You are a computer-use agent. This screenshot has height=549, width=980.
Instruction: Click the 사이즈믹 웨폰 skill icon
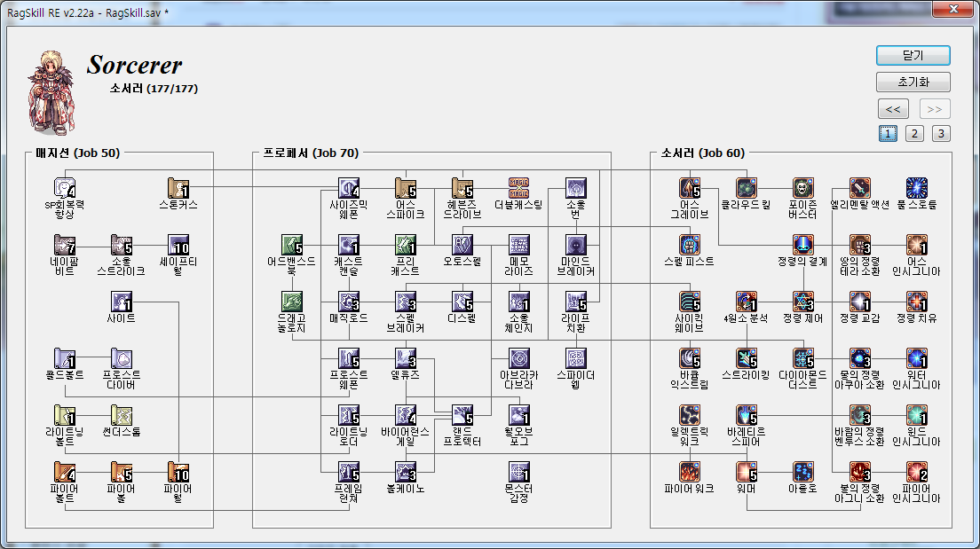(349, 188)
